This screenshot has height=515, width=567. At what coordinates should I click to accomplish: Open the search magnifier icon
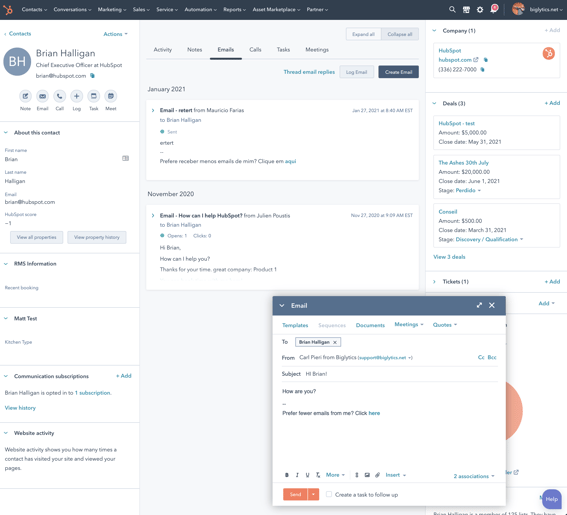(452, 9)
